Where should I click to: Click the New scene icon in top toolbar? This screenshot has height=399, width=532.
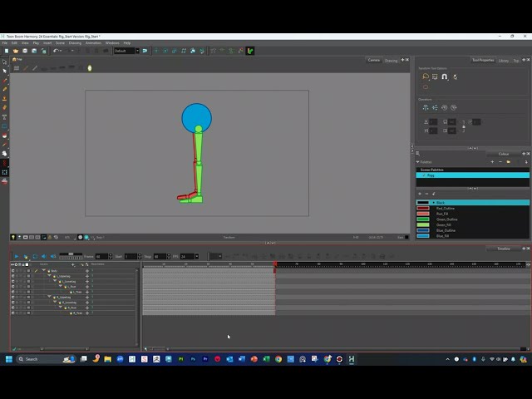pyautogui.click(x=7, y=51)
